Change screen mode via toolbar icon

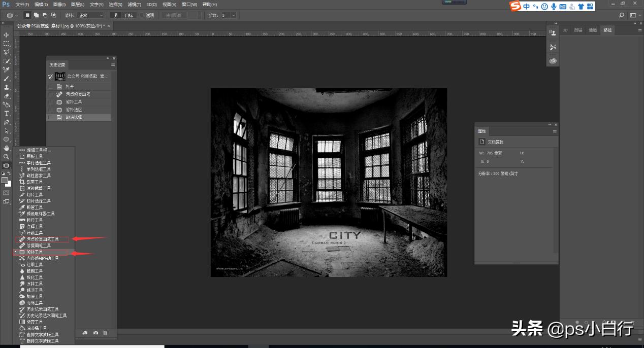[x=7, y=201]
